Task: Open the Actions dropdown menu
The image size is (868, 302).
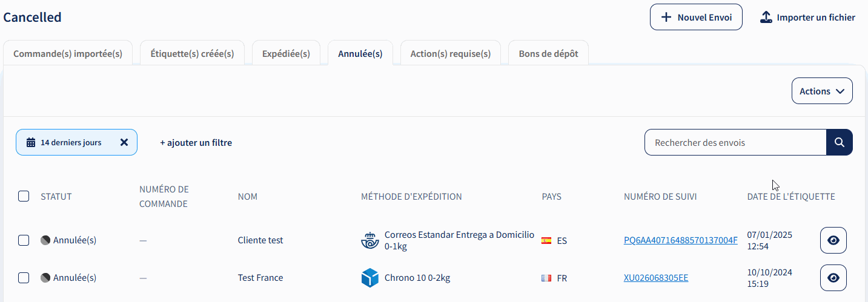Action: [x=822, y=91]
